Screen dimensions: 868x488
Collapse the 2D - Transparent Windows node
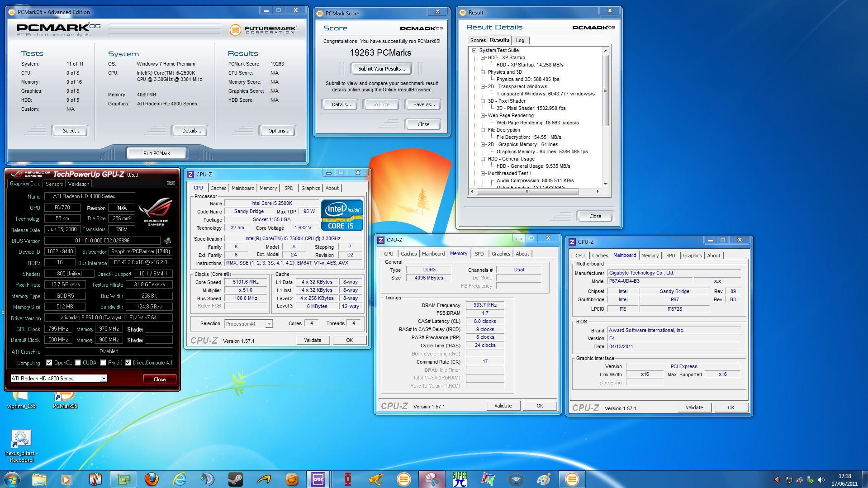(x=483, y=86)
